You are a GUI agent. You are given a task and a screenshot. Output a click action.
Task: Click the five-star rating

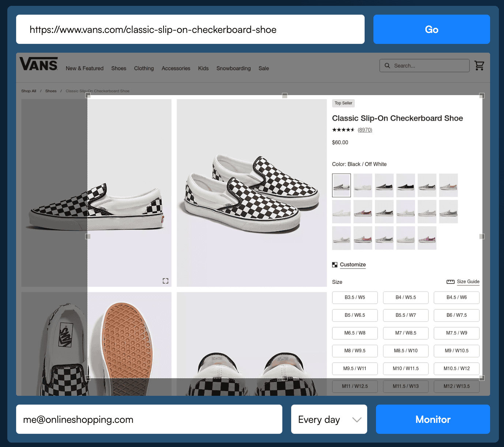coord(343,130)
